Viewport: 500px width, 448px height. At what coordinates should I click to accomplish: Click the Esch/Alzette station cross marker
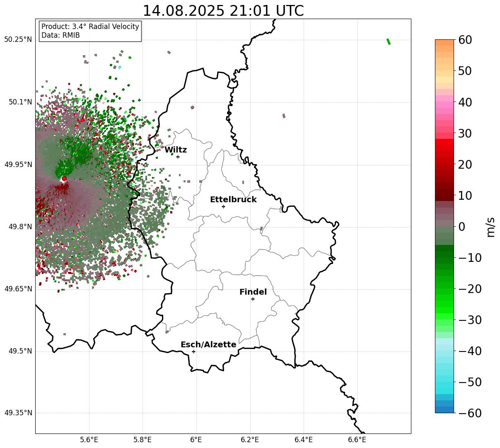193,351
